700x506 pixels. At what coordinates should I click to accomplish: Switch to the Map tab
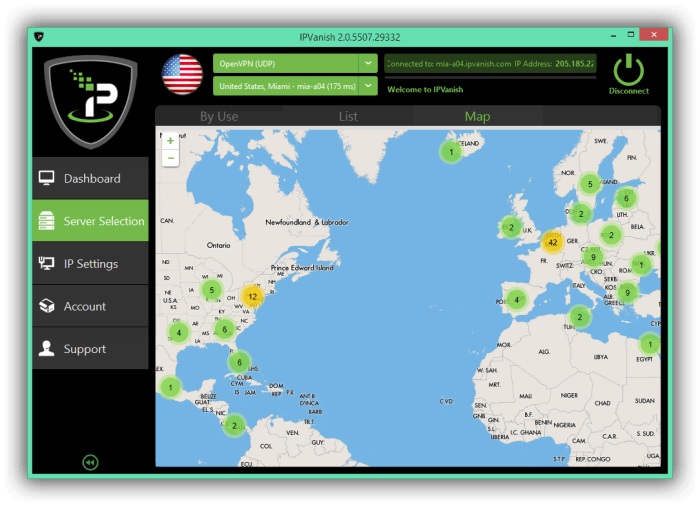point(477,117)
